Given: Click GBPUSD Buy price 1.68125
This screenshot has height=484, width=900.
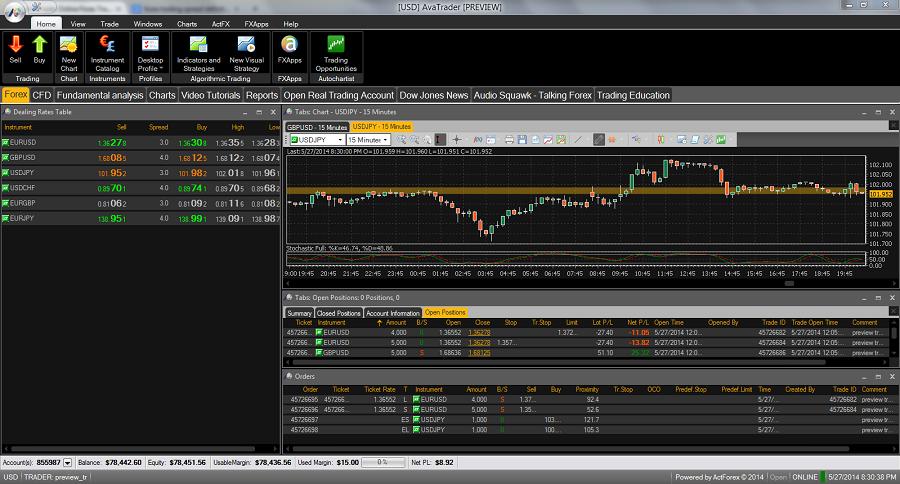Looking at the screenshot, I should coord(192,157).
